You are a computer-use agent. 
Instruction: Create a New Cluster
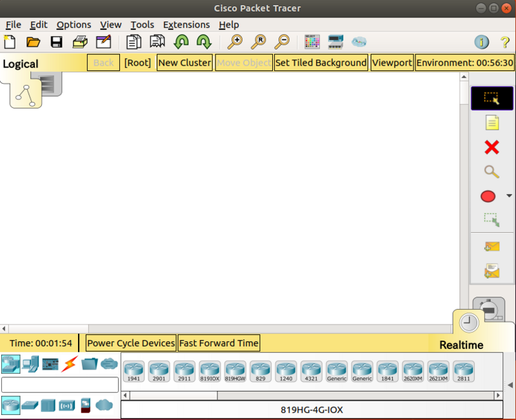coord(184,63)
